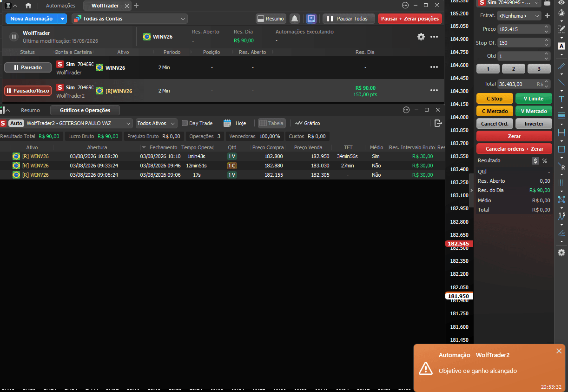The width and height of the screenshot is (568, 392).
Task: Open the alerts bell icon
Action: (x=294, y=19)
